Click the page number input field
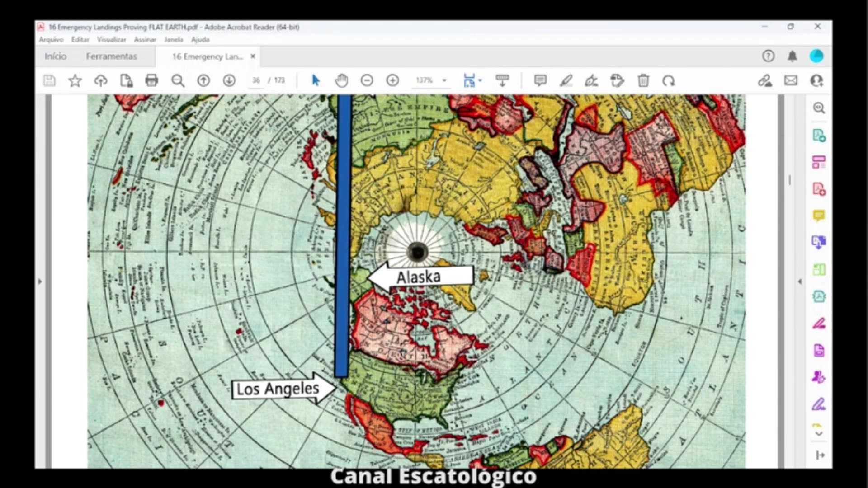Screen dimensions: 868x488 256,80
